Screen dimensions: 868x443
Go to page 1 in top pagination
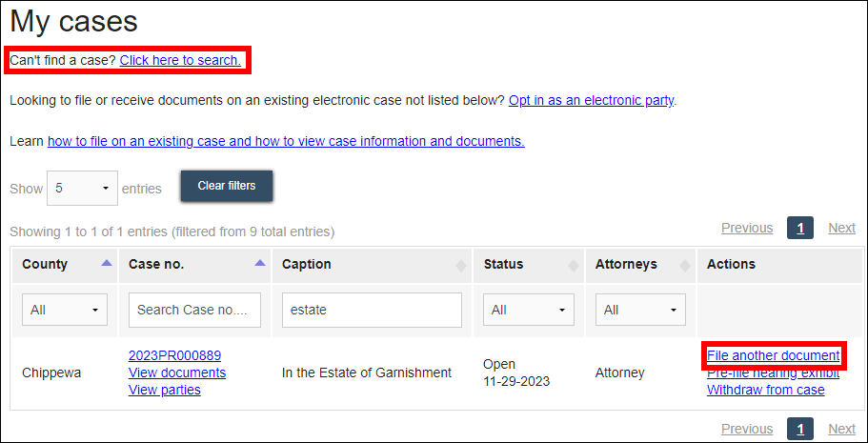(800, 228)
